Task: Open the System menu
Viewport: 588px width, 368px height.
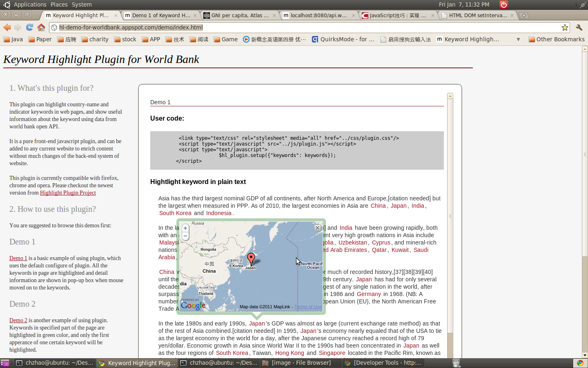Action: (x=82, y=4)
